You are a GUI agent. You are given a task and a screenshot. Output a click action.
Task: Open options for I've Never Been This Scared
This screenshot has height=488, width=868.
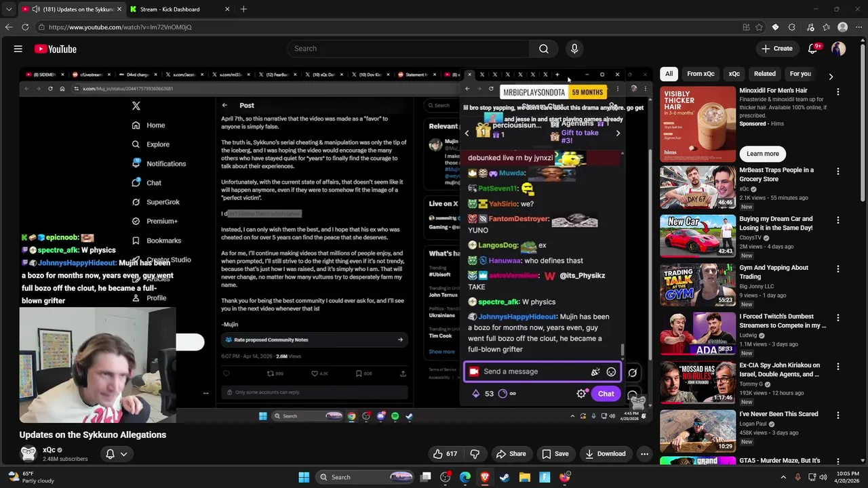pos(838,415)
